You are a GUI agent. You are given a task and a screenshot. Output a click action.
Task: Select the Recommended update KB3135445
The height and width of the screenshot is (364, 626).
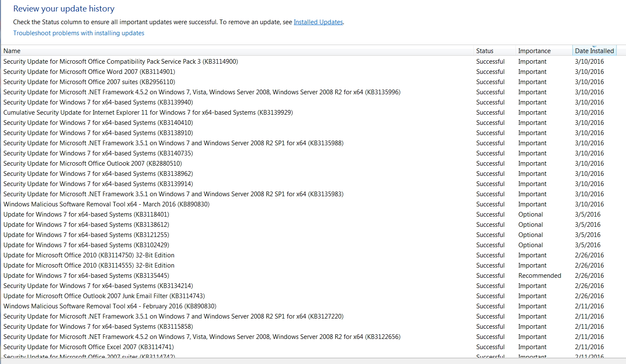coord(86,276)
